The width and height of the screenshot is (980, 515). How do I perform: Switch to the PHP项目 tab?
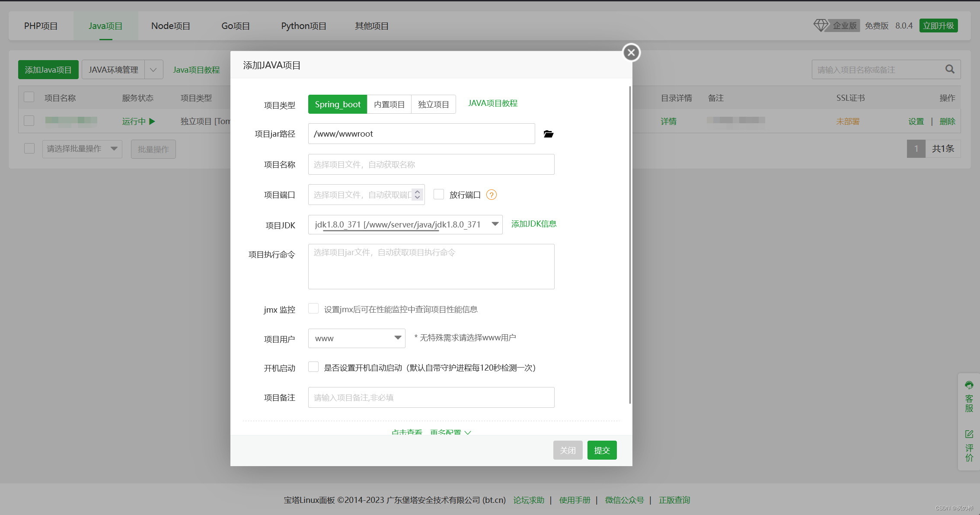point(41,26)
